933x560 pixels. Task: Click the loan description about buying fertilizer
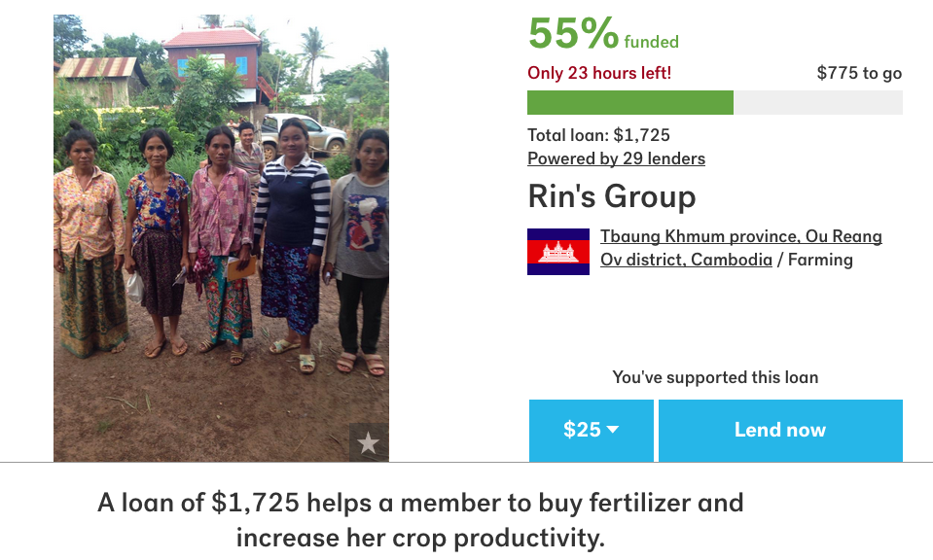click(420, 520)
